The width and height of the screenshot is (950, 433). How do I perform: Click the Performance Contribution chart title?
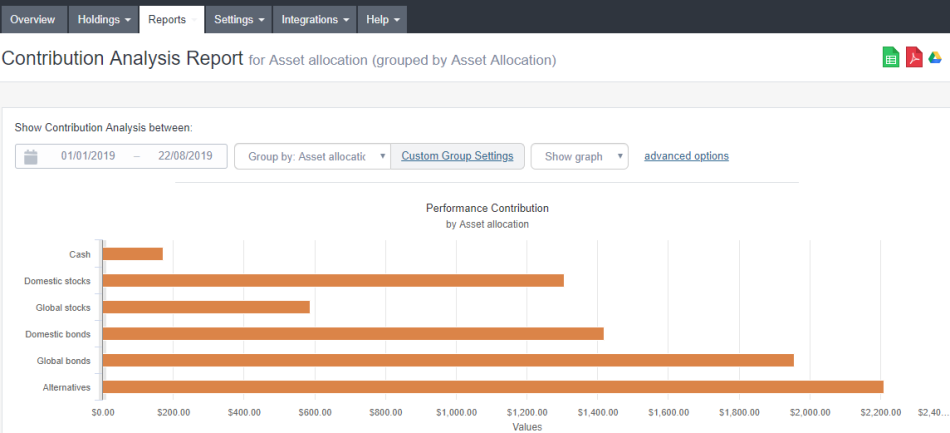pyautogui.click(x=487, y=208)
